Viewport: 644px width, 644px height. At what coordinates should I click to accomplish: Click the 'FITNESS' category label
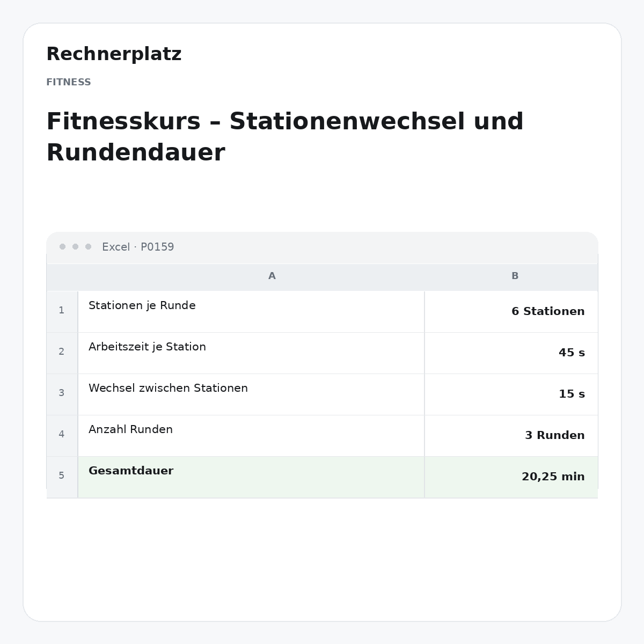pos(69,82)
